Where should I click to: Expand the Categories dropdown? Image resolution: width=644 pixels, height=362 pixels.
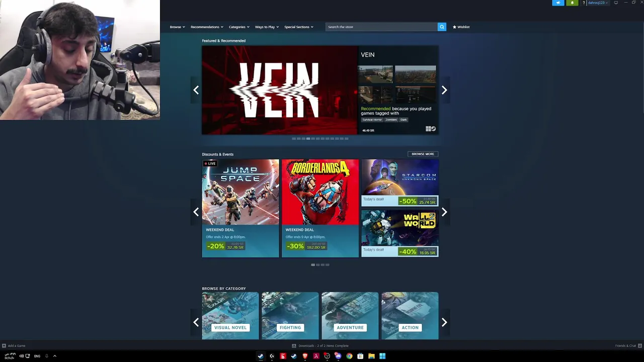point(239,27)
